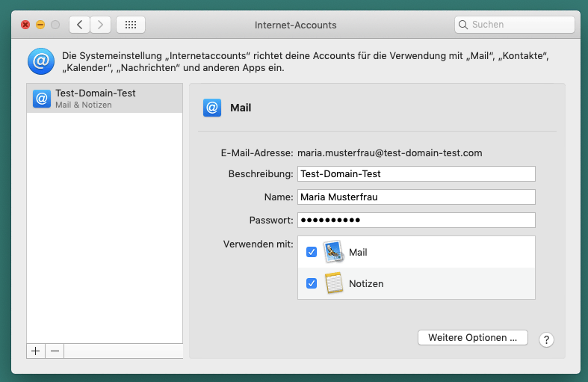Click the blue @ icon in the Mail header
The width and height of the screenshot is (588, 382).
212,108
